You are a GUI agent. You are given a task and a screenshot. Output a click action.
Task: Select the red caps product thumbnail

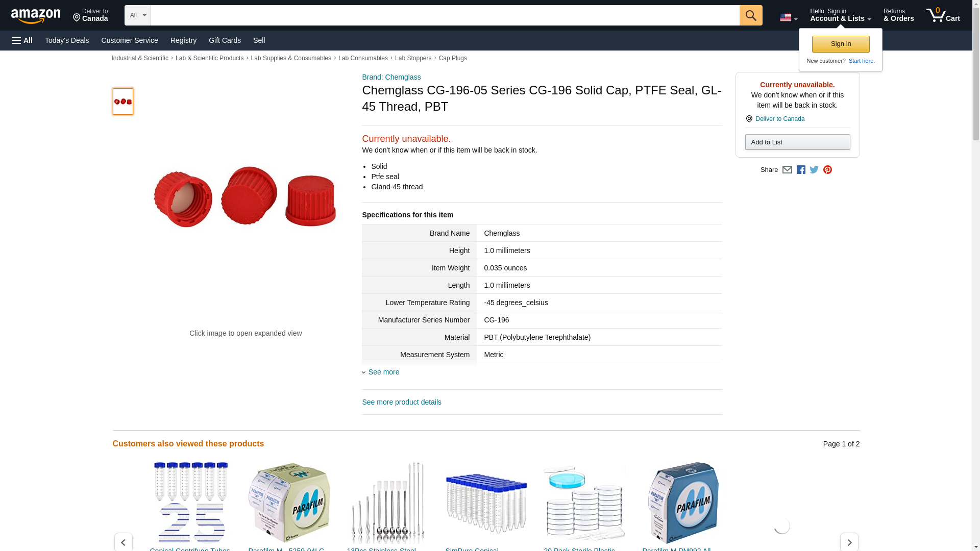point(123,102)
